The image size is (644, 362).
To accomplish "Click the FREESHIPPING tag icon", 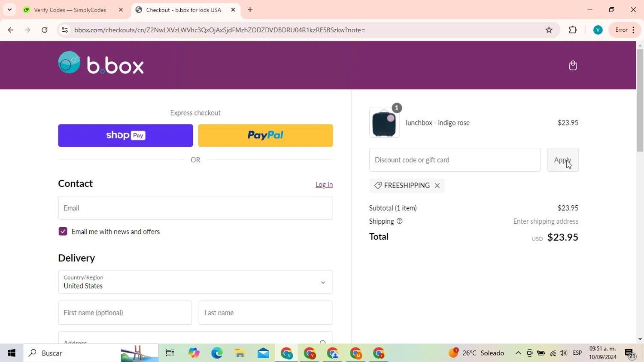I will [378, 186].
